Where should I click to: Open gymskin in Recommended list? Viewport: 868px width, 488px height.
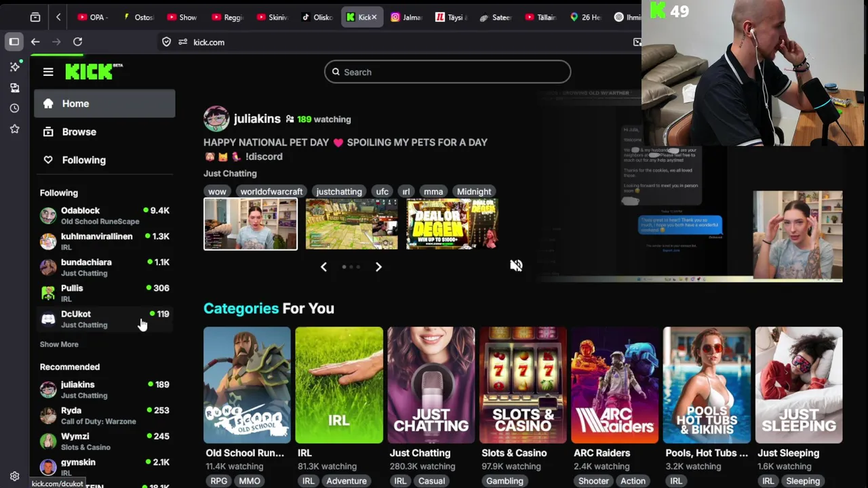104,467
